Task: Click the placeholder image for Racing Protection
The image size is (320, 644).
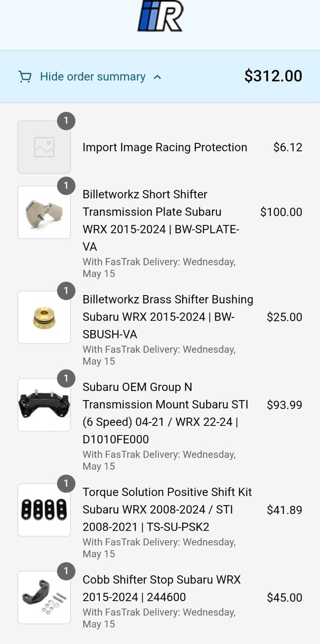Action: (x=44, y=147)
